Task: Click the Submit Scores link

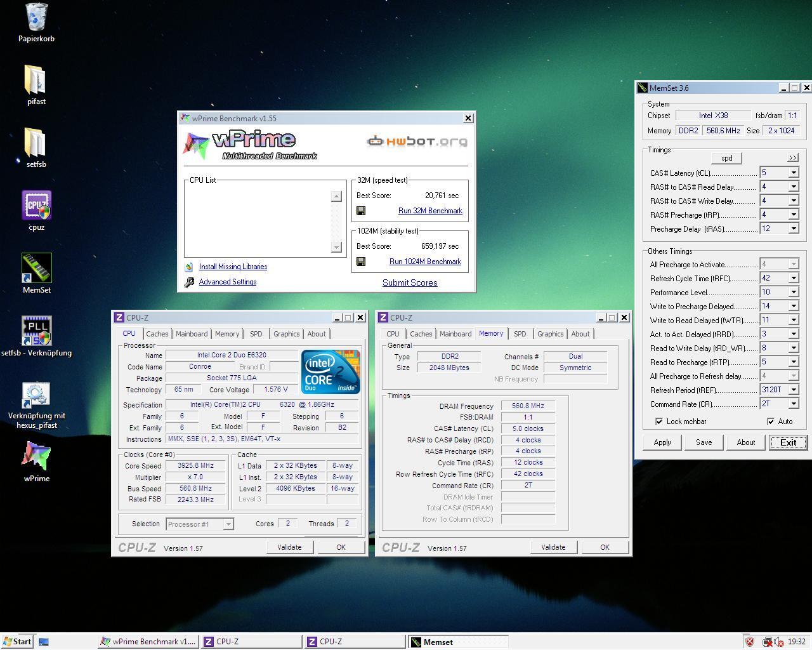Action: coord(410,283)
